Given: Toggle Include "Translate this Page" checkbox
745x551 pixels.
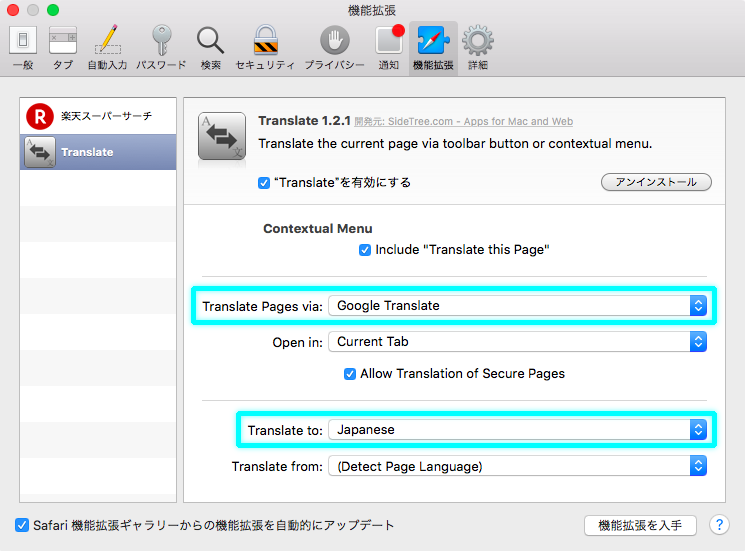Looking at the screenshot, I should point(365,250).
